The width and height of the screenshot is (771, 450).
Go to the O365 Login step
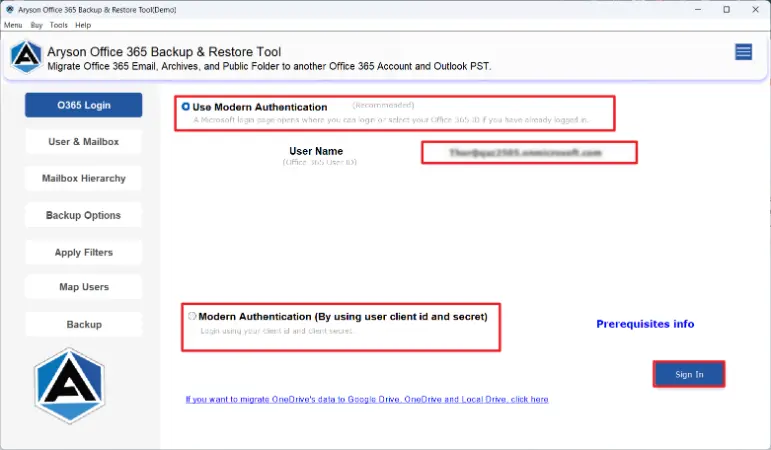pos(84,105)
